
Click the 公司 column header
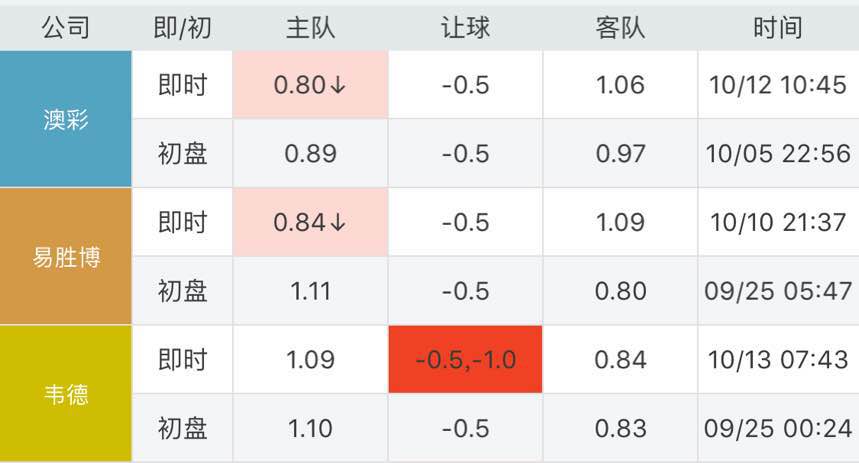tap(66, 27)
